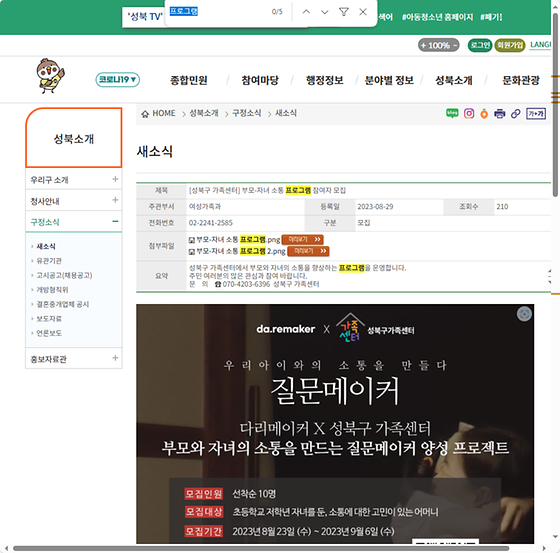Increase page zoom with plus sign
This screenshot has width=560, height=553.
[424, 46]
